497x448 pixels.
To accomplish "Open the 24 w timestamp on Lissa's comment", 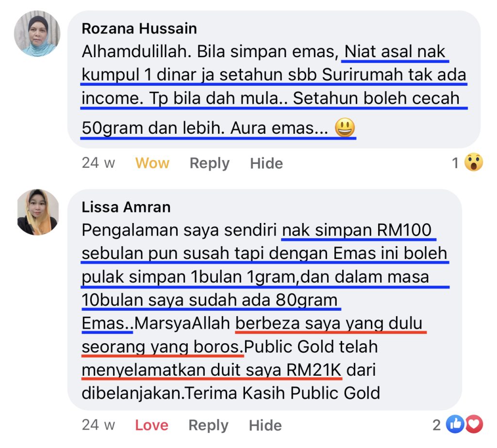I will tap(98, 425).
